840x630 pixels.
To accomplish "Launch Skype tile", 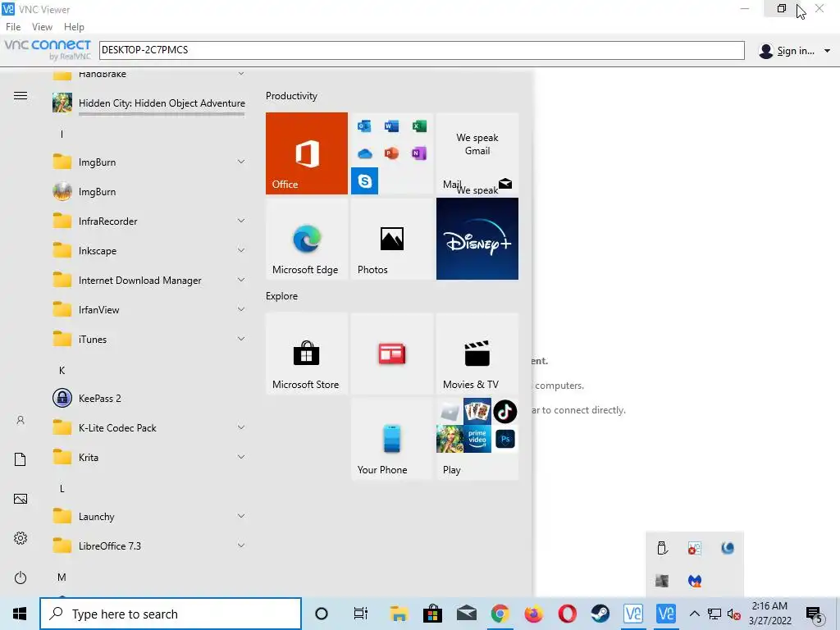I will tap(364, 181).
